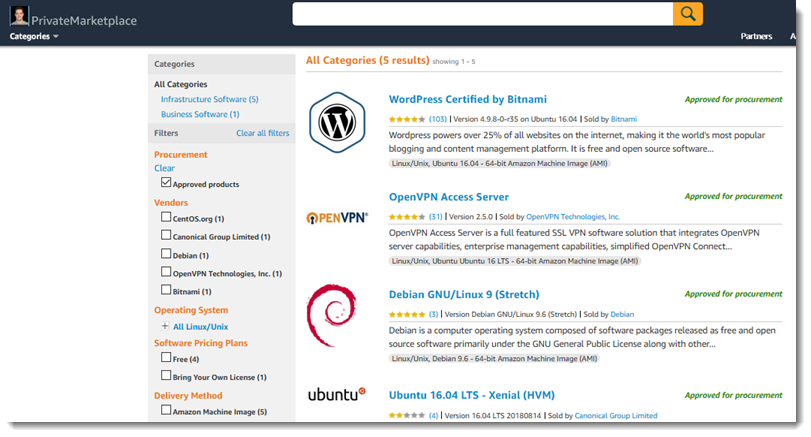This screenshot has height=437, width=811.
Task: Click Ubuntu Approved for procurement label
Action: 733,395
